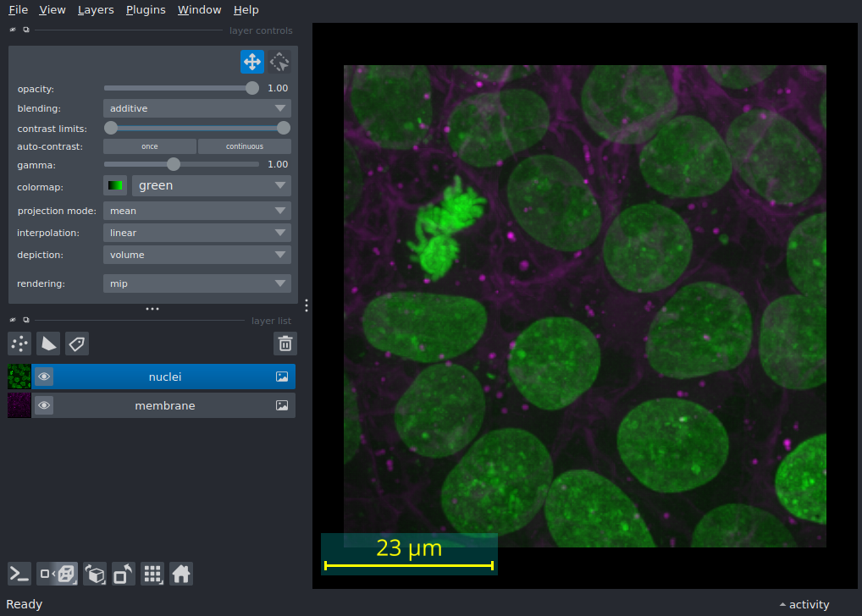Open the Layers menu
The width and height of the screenshot is (862, 616).
pos(96,10)
